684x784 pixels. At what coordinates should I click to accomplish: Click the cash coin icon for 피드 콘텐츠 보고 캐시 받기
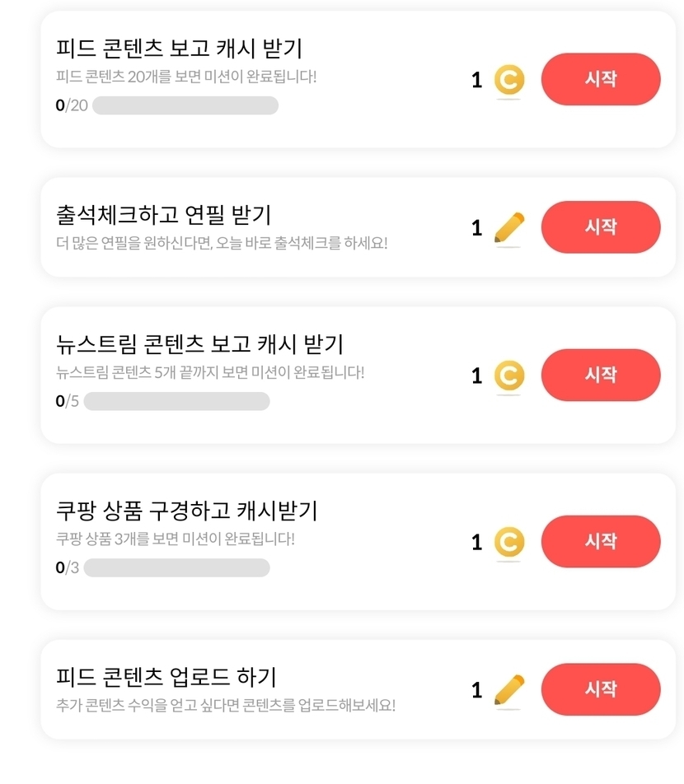(509, 81)
